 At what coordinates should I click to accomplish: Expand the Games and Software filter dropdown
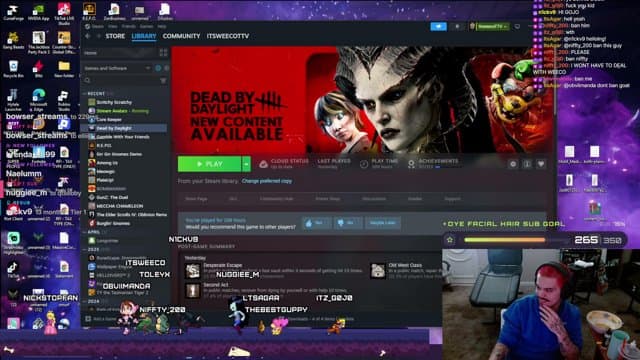coord(117,68)
